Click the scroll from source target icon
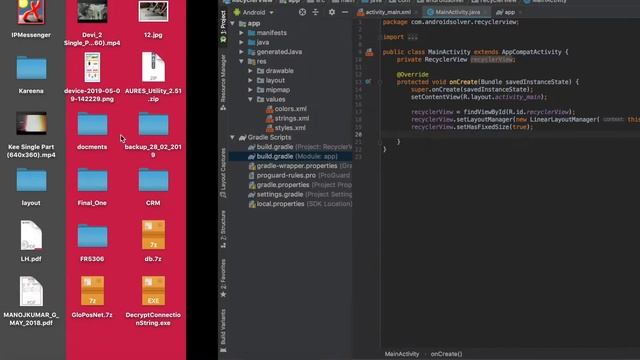The image size is (640, 360). 302,12
